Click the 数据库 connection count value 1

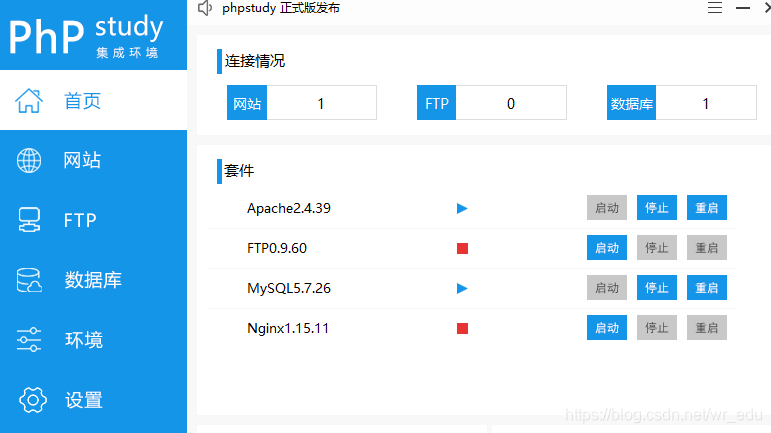point(706,103)
